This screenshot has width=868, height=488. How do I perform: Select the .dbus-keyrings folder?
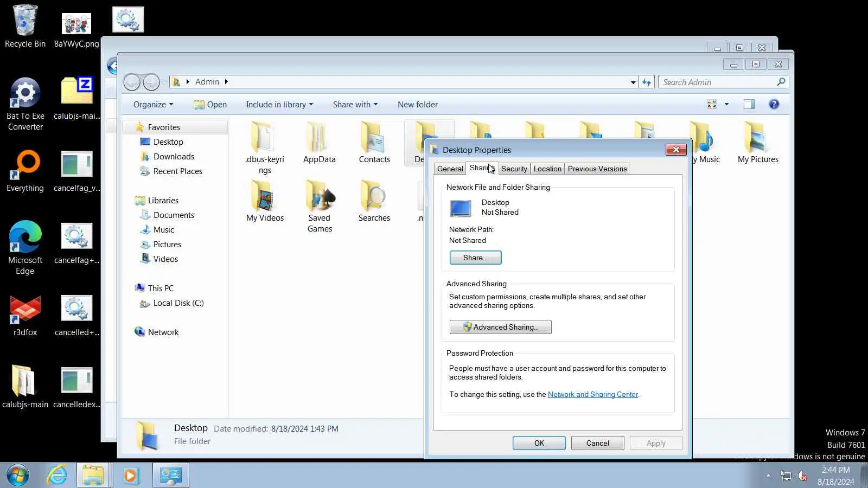pos(265,147)
